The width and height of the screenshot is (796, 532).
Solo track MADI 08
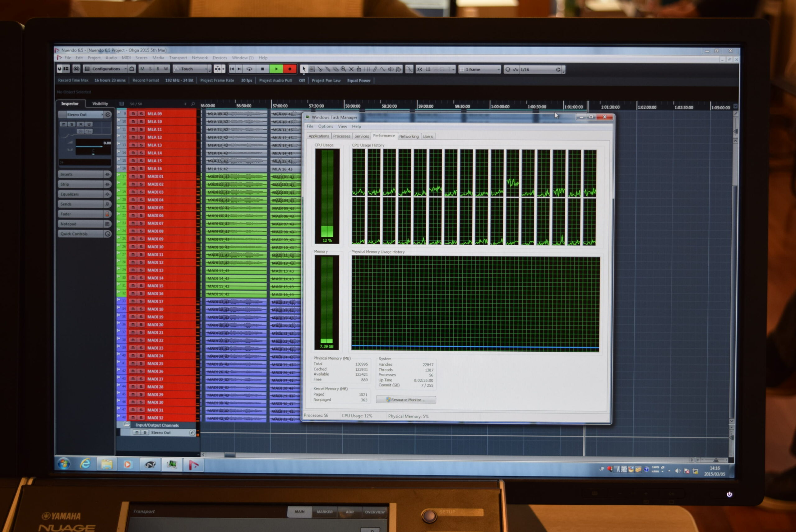point(141,231)
